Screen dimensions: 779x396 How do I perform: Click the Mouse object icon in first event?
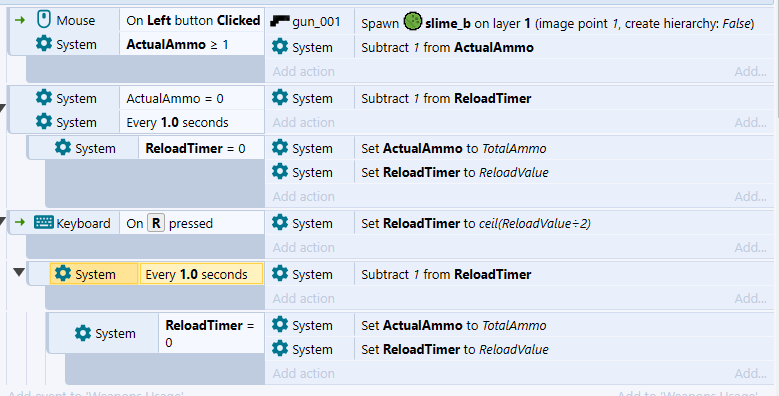pyautogui.click(x=44, y=20)
